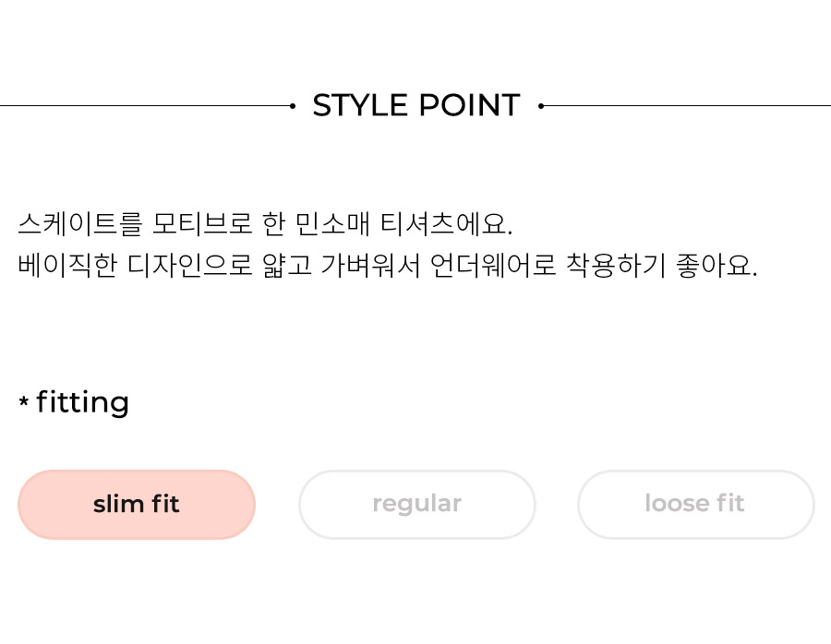Image resolution: width=831 pixels, height=644 pixels.
Task: Click the word 디자인으로 in second line
Action: click(x=189, y=266)
